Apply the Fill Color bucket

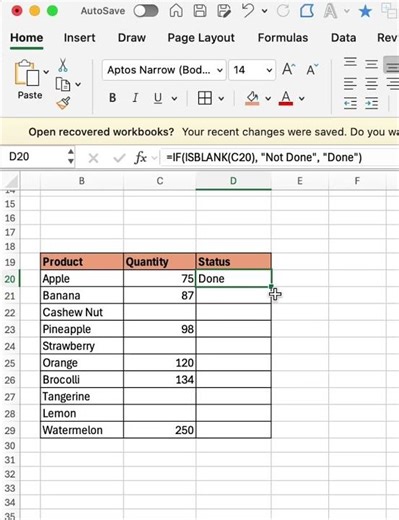[252, 98]
